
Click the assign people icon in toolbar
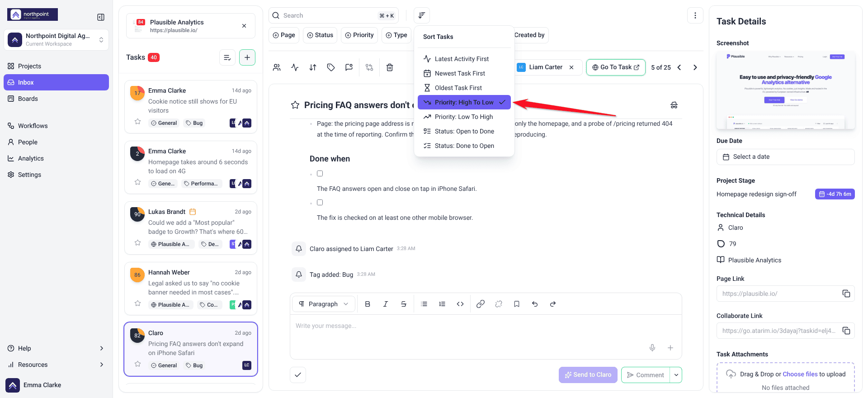[277, 67]
